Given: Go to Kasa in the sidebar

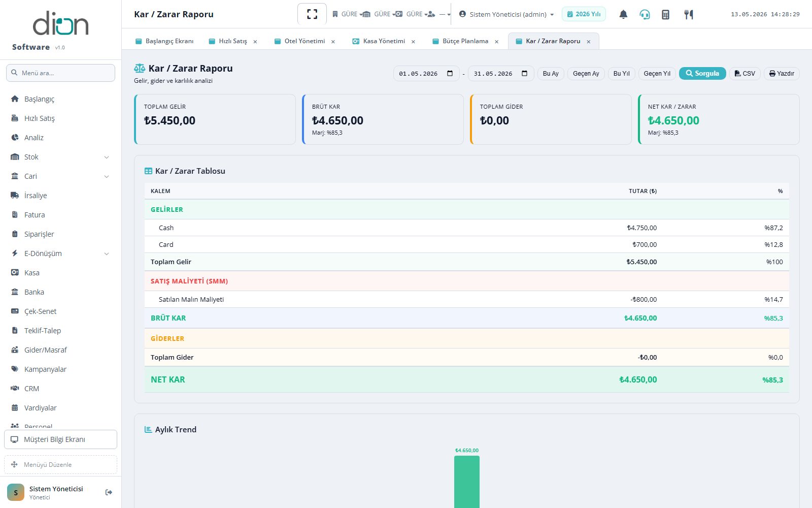Looking at the screenshot, I should [61, 273].
